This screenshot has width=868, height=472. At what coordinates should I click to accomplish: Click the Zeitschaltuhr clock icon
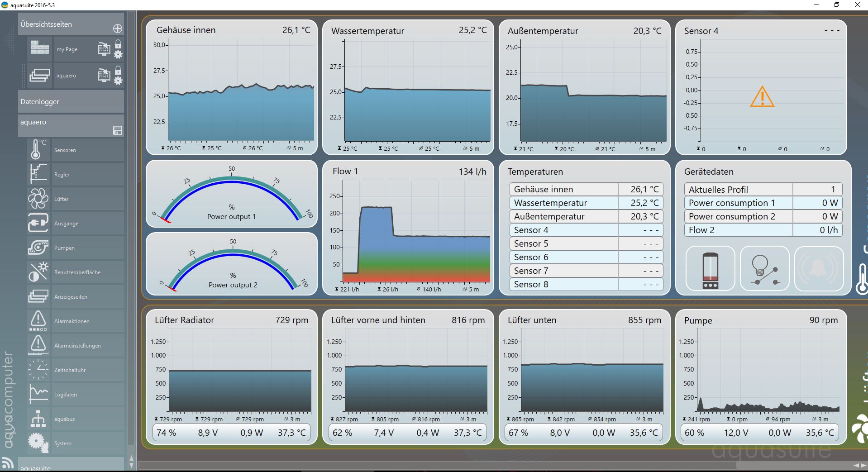38,370
